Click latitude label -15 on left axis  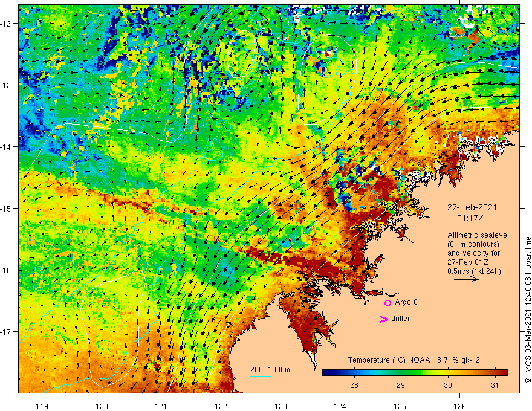tap(7, 208)
